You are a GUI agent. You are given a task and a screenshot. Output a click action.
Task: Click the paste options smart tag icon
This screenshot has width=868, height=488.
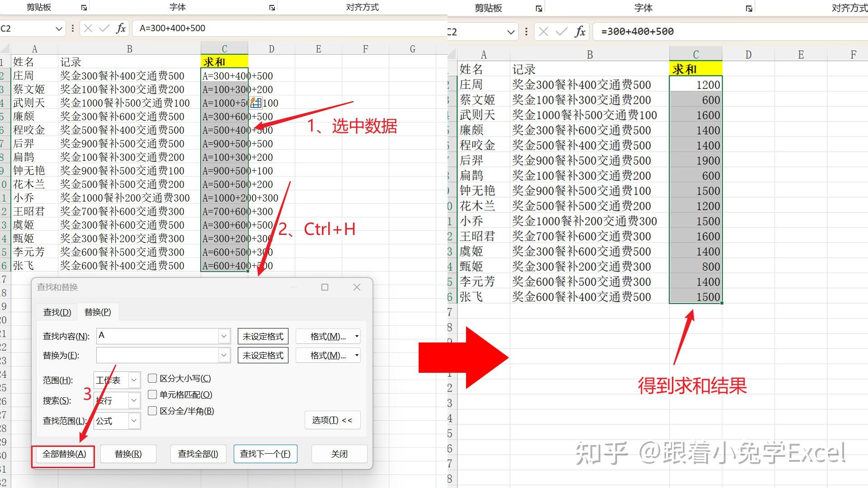coord(256,103)
